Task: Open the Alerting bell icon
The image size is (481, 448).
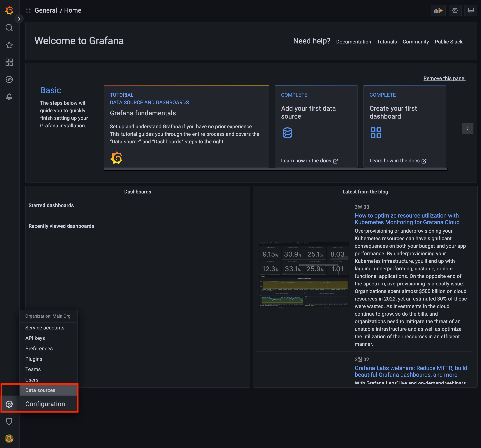Action: 9,97
